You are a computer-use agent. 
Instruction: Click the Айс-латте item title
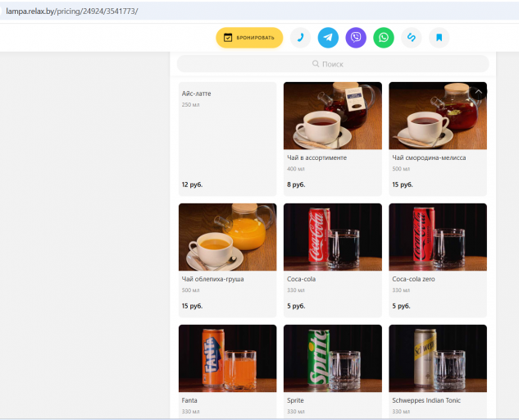pyautogui.click(x=196, y=94)
